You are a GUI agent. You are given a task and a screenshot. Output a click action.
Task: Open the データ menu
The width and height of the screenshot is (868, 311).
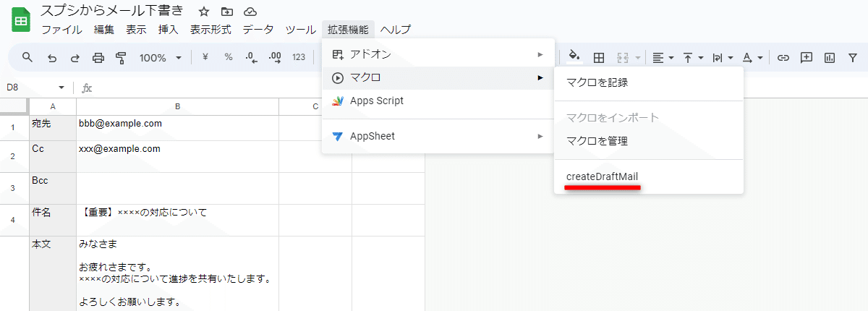pyautogui.click(x=258, y=30)
